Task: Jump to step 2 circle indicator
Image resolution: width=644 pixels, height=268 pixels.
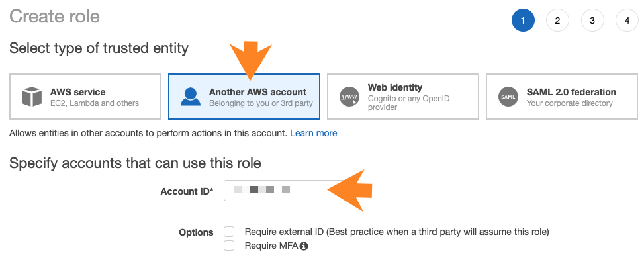Action: point(557,21)
